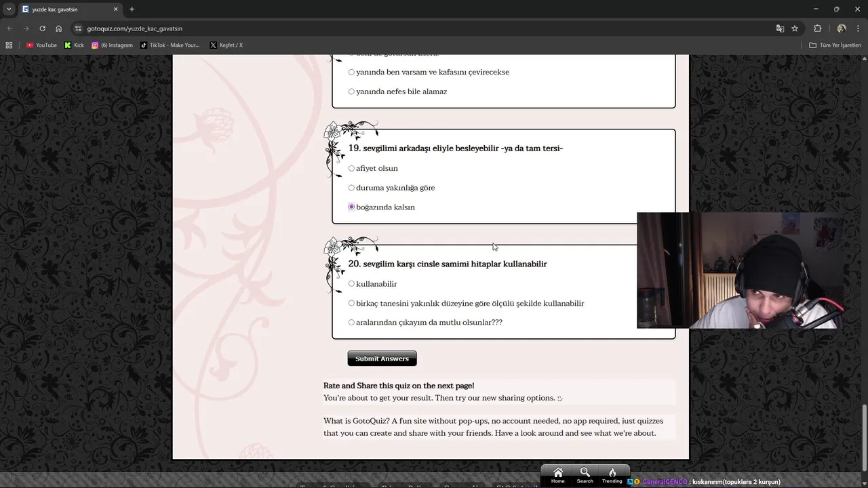This screenshot has width=868, height=488.
Task: Open the Keşfet / X bookmark
Action: point(226,45)
